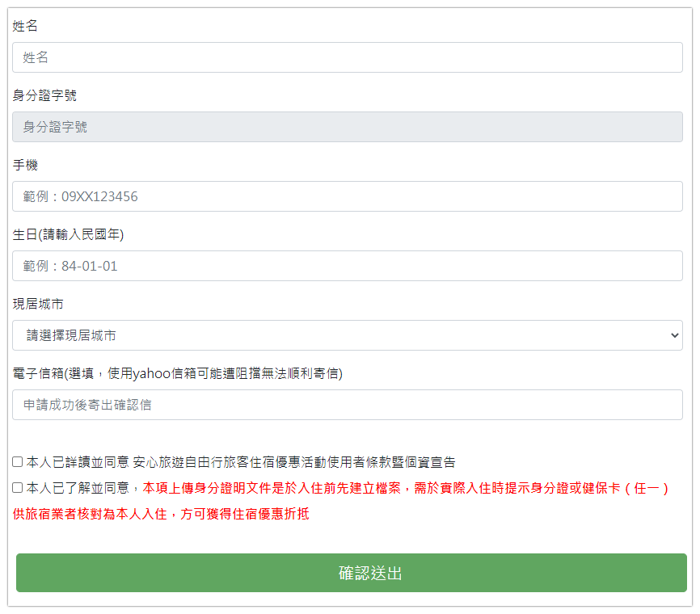Click the greyed-out 身分證字號 input field
This screenshot has width=700, height=614.
click(348, 127)
